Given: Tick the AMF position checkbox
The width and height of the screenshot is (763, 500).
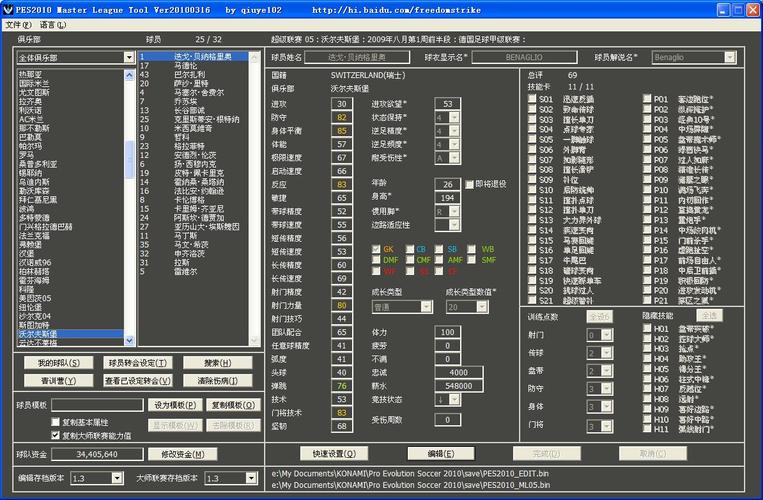Looking at the screenshot, I should point(439,260).
